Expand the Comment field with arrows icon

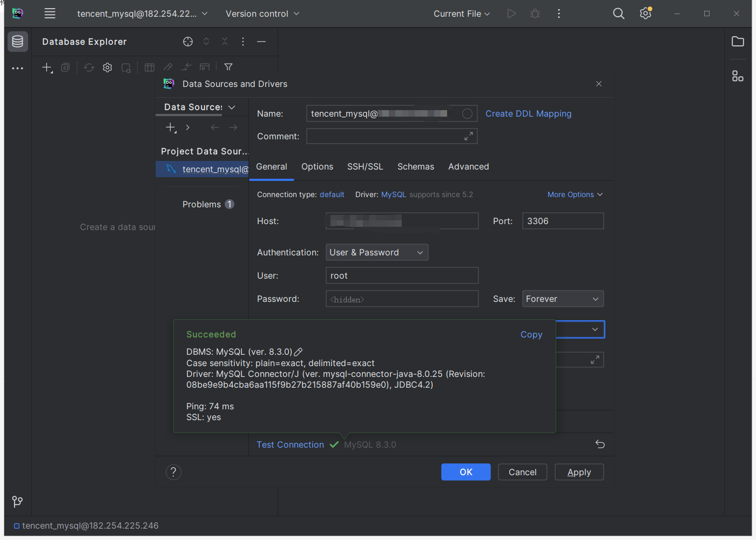click(469, 136)
